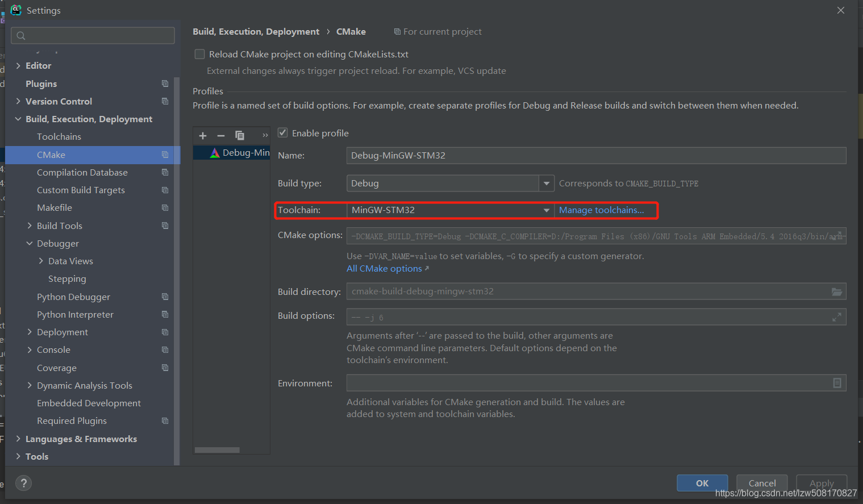Click project-level icon beside Version Control
The height and width of the screenshot is (504, 863).
point(165,101)
